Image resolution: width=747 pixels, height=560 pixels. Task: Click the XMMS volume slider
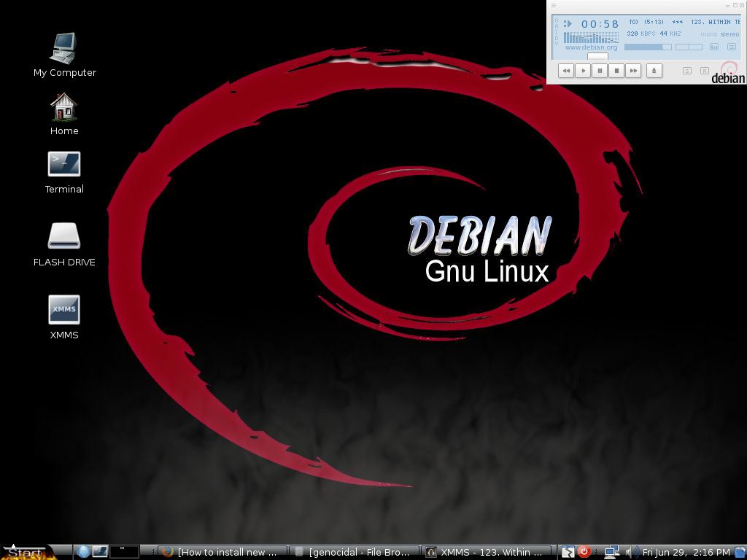click(648, 47)
